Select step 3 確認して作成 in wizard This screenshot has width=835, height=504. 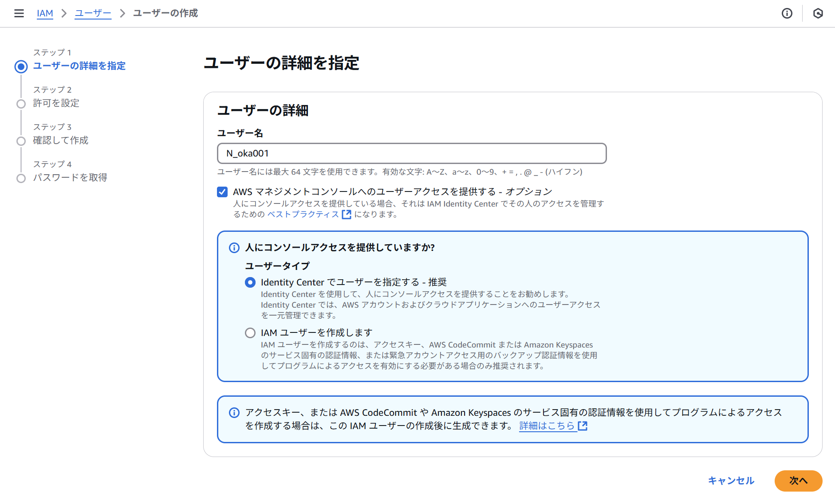(60, 141)
